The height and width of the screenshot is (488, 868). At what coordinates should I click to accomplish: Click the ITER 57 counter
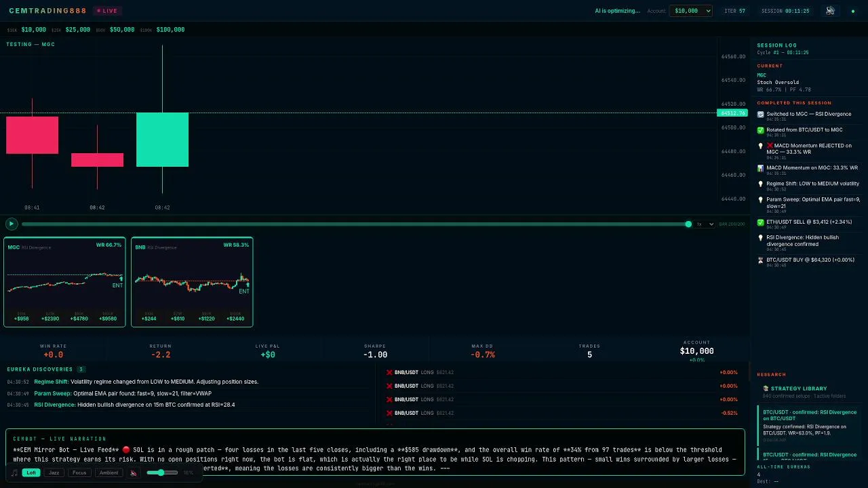coord(734,11)
